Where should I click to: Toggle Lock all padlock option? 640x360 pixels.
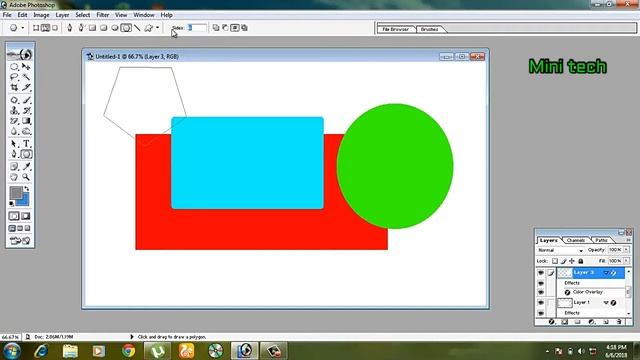[x=581, y=261]
